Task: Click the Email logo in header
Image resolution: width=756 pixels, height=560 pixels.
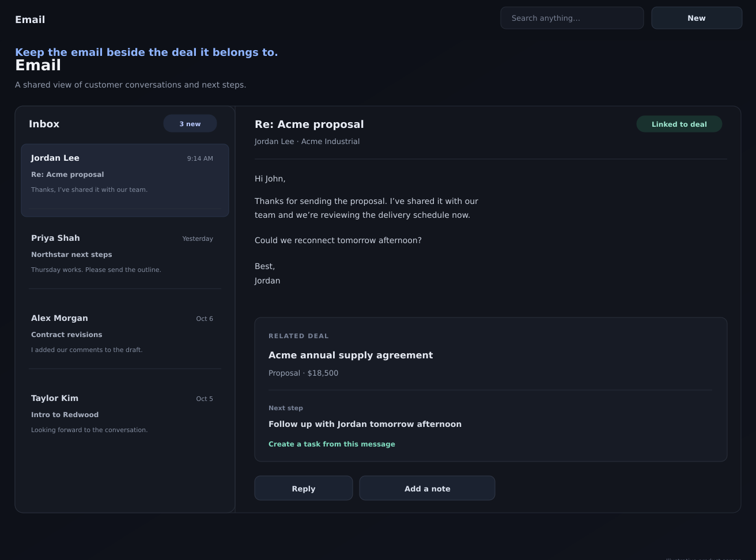Action: (x=30, y=20)
